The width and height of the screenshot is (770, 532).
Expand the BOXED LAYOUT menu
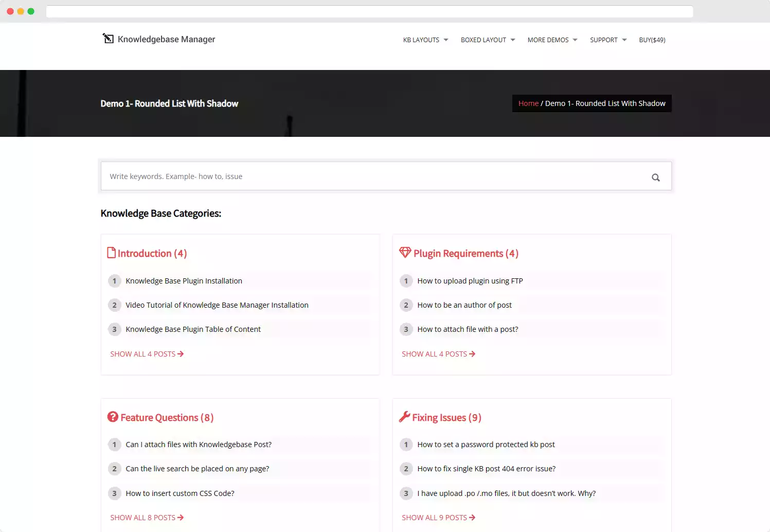483,40
